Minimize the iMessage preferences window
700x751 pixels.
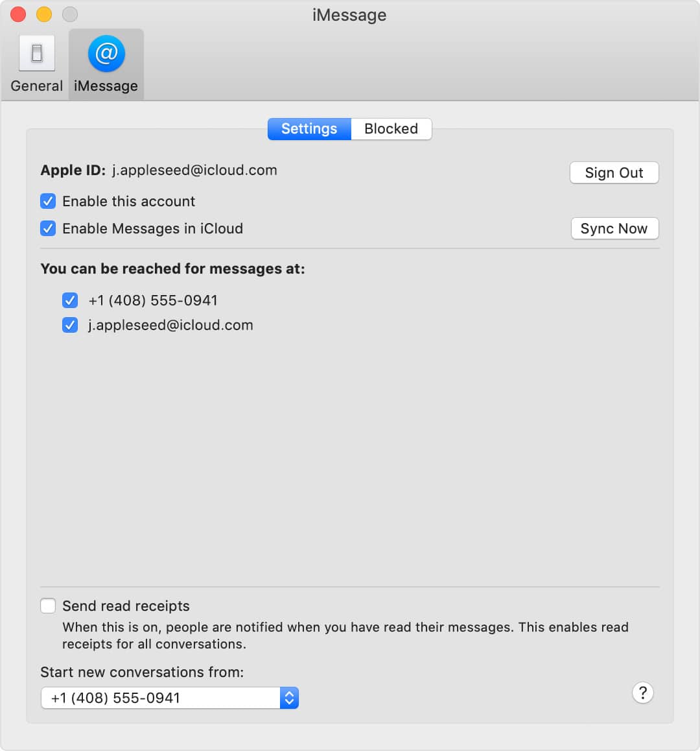pos(43,14)
